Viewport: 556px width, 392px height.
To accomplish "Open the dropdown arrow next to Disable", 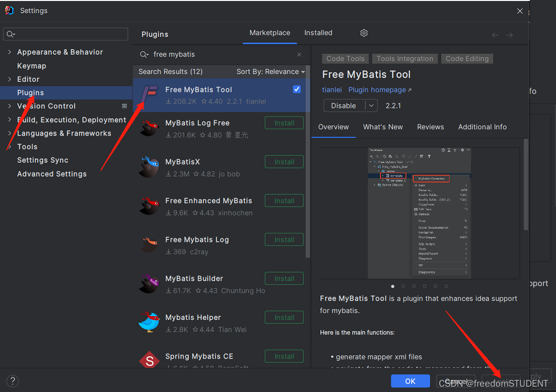I will pos(371,106).
